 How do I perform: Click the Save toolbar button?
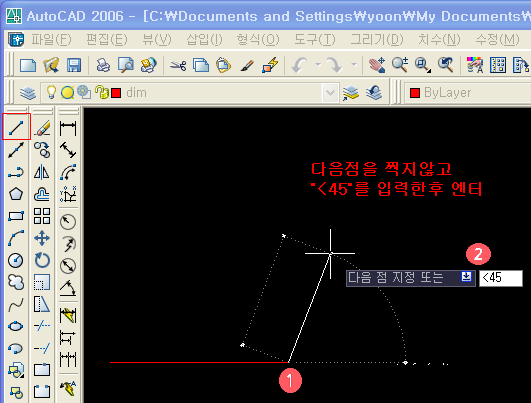74,65
